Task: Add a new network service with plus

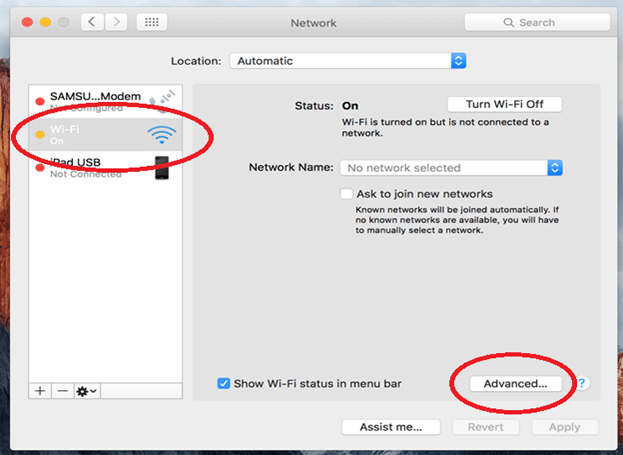Action: [x=40, y=391]
